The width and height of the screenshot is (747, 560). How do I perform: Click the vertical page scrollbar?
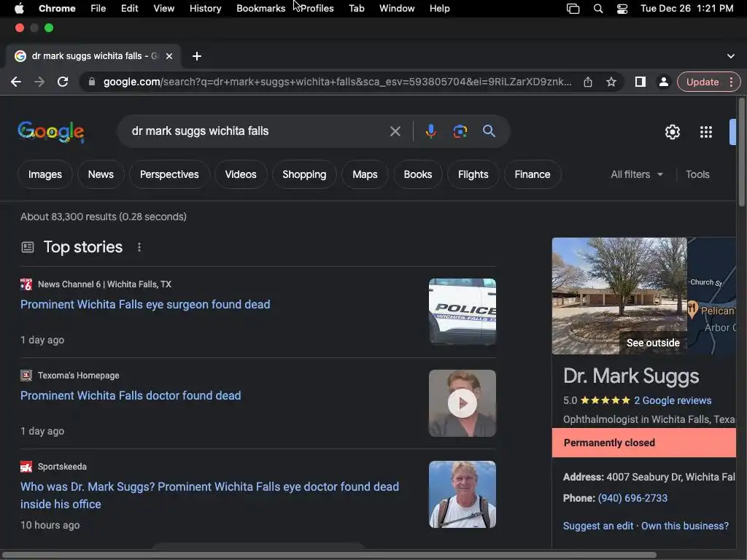(x=741, y=152)
